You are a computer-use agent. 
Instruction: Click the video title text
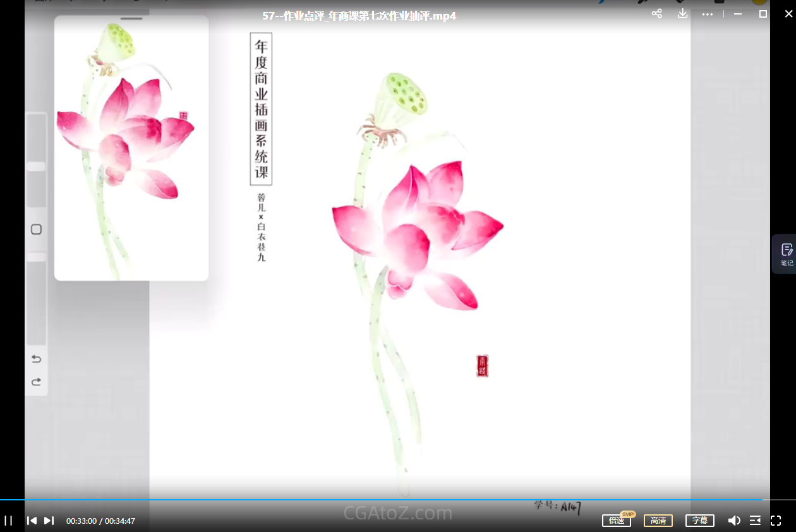(x=359, y=16)
